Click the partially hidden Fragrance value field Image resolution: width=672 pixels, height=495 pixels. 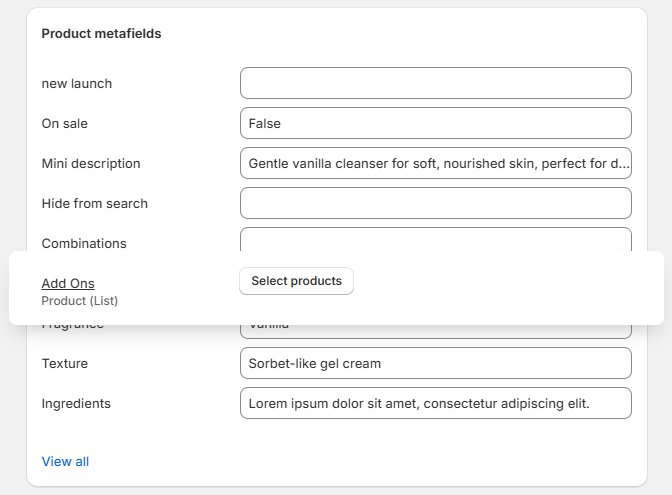[x=435, y=331]
